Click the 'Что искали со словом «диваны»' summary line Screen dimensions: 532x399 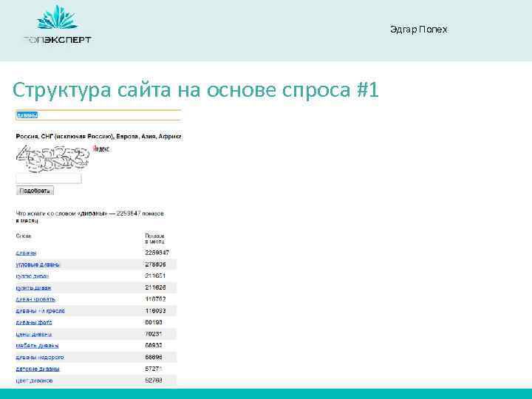tap(90, 216)
